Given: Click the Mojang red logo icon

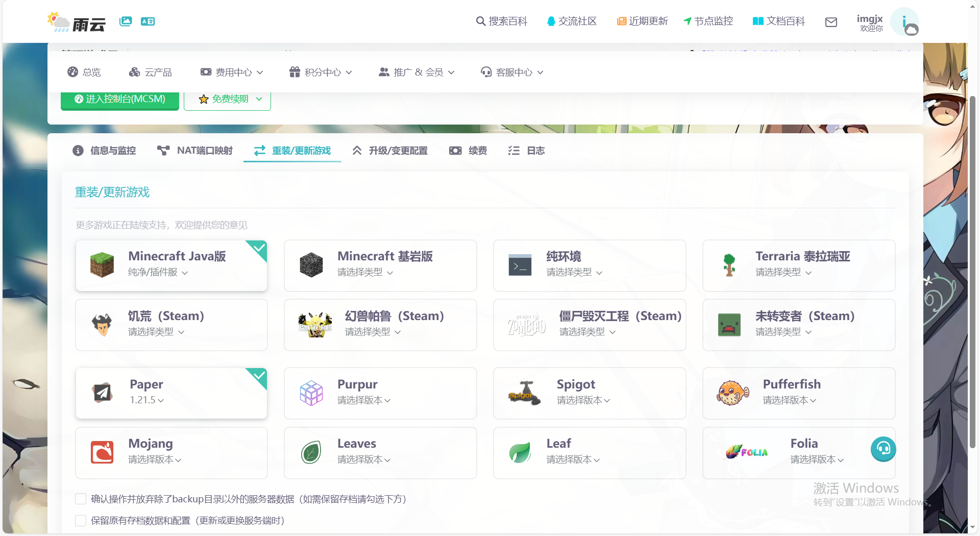Looking at the screenshot, I should tap(102, 452).
